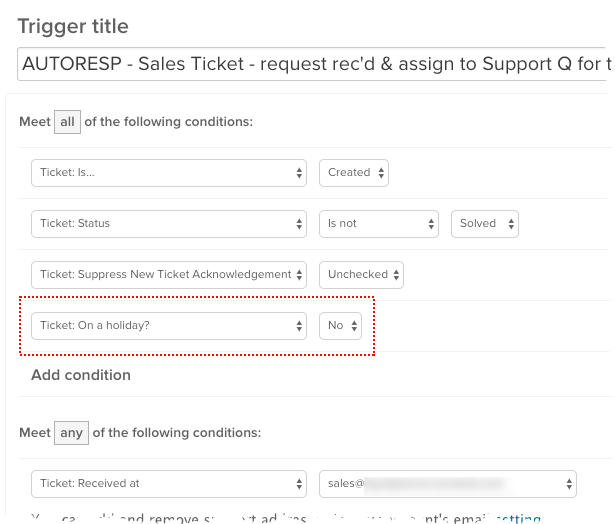615x524 pixels.
Task: Click 'of the following conditions' text beside 'any'
Action: coord(177,433)
